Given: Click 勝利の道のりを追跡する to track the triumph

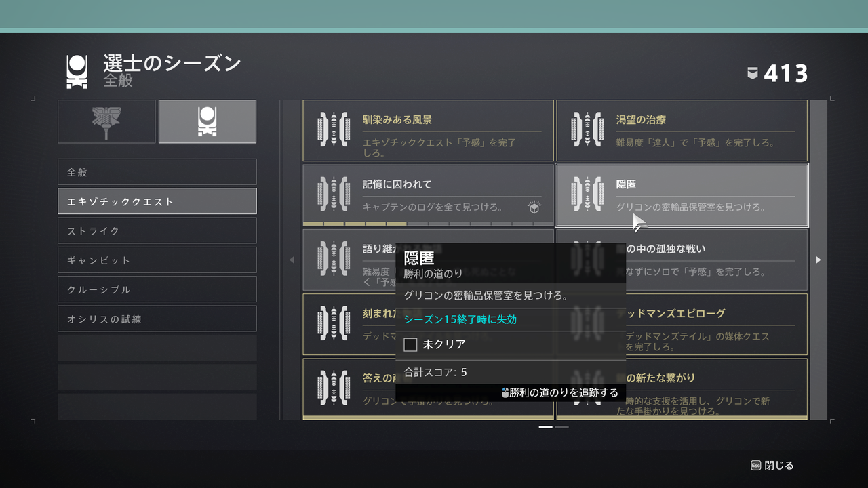Looking at the screenshot, I should click(x=564, y=392).
